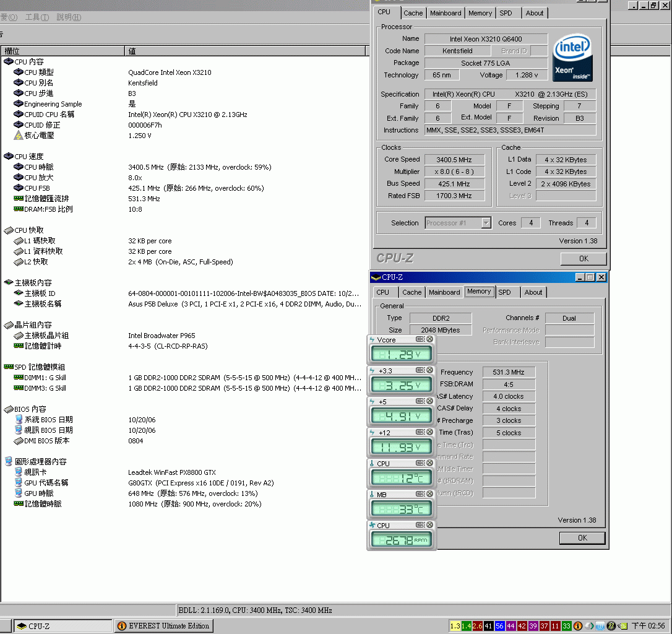The width and height of the screenshot is (672, 634).
Task: Click the BDLL status bar text
Action: [x=255, y=610]
